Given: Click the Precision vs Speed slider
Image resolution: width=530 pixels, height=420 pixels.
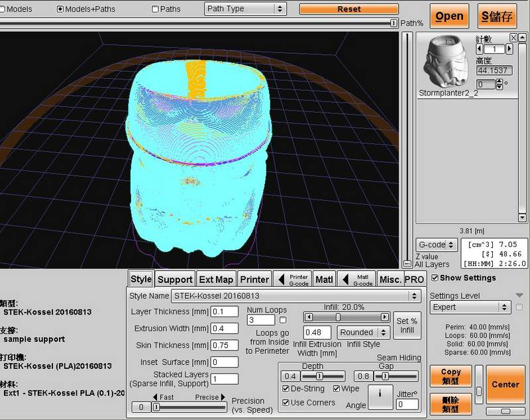Looking at the screenshot, I should pos(189,407).
